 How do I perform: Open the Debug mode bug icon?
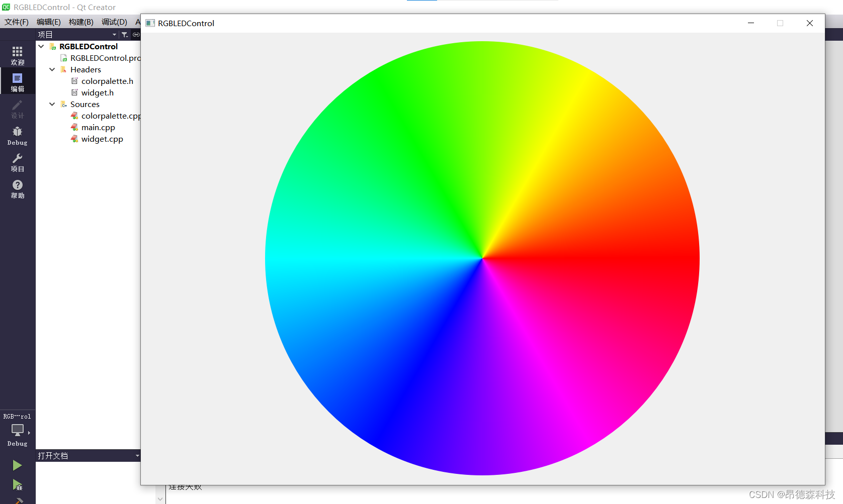[x=18, y=135]
